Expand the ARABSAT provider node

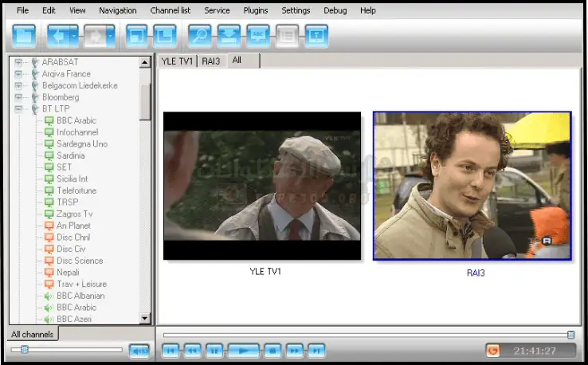coord(19,62)
